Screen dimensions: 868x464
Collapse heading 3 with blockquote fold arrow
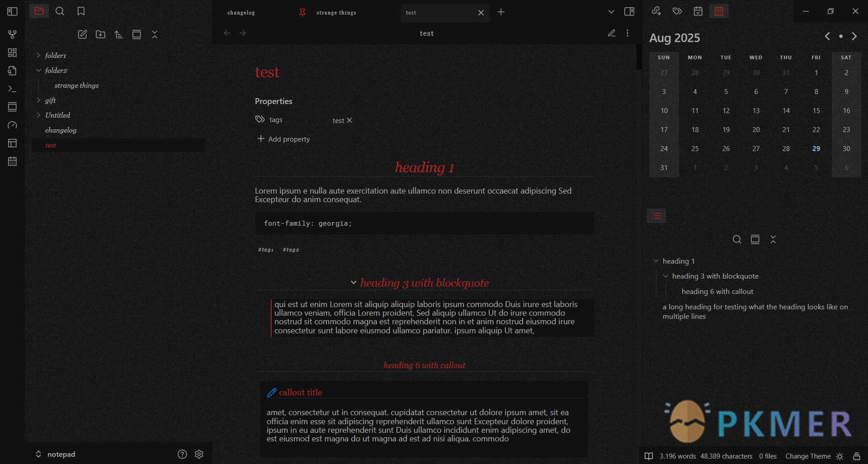coord(354,283)
